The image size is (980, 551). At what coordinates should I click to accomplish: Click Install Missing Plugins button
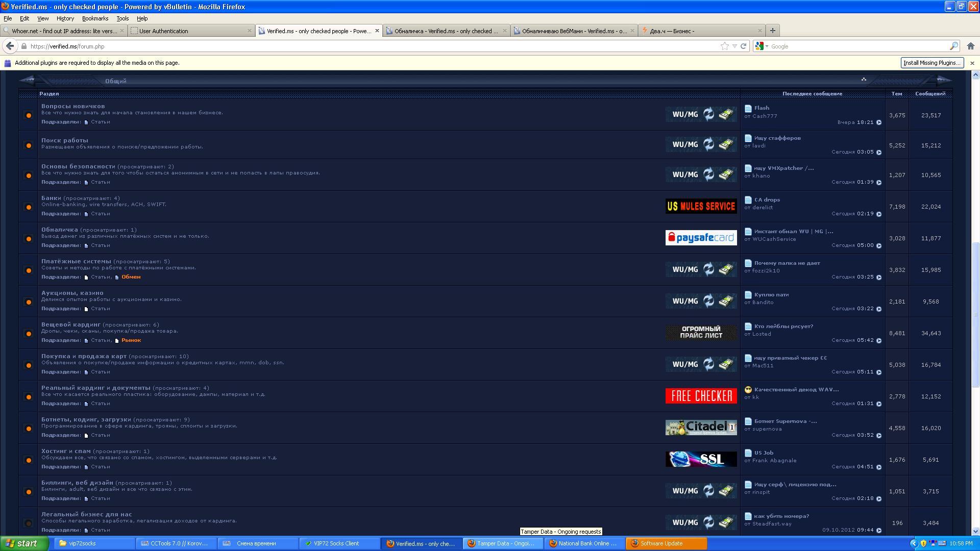click(932, 63)
